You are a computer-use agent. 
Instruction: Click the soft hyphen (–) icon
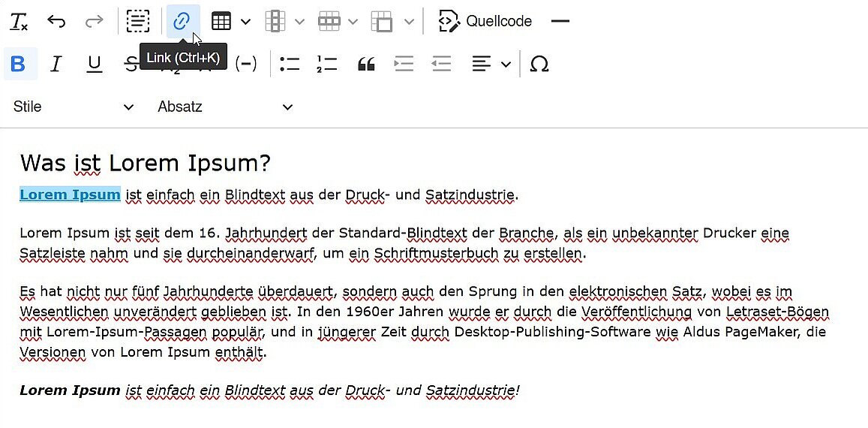[x=246, y=65]
